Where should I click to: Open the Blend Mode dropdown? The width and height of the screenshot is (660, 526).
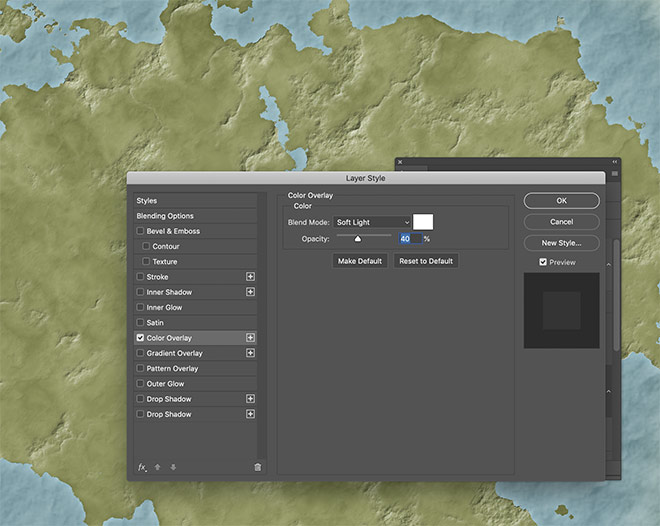(x=372, y=222)
